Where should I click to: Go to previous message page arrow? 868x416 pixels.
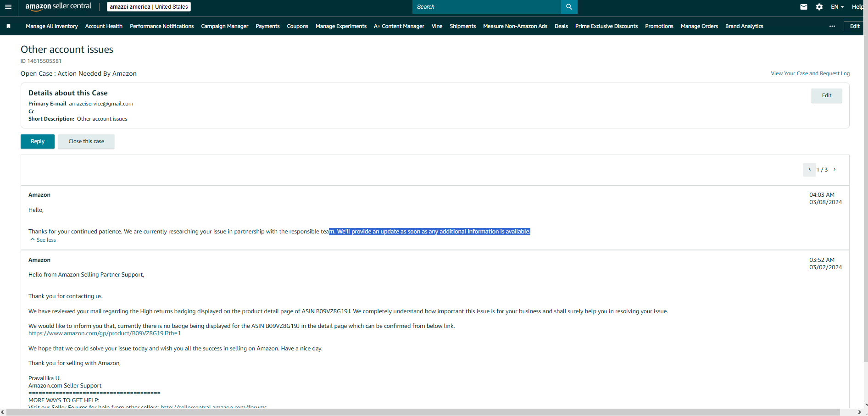(809, 170)
